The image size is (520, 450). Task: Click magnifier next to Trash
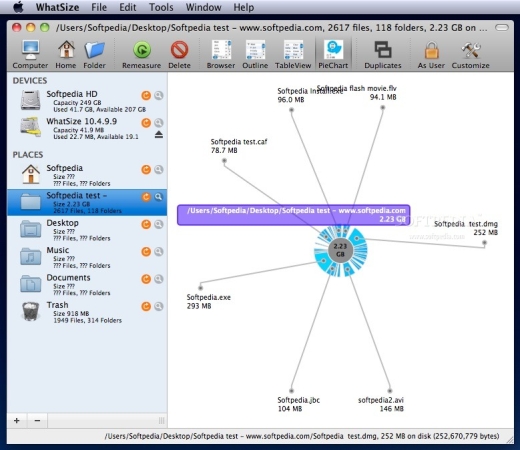point(159,306)
